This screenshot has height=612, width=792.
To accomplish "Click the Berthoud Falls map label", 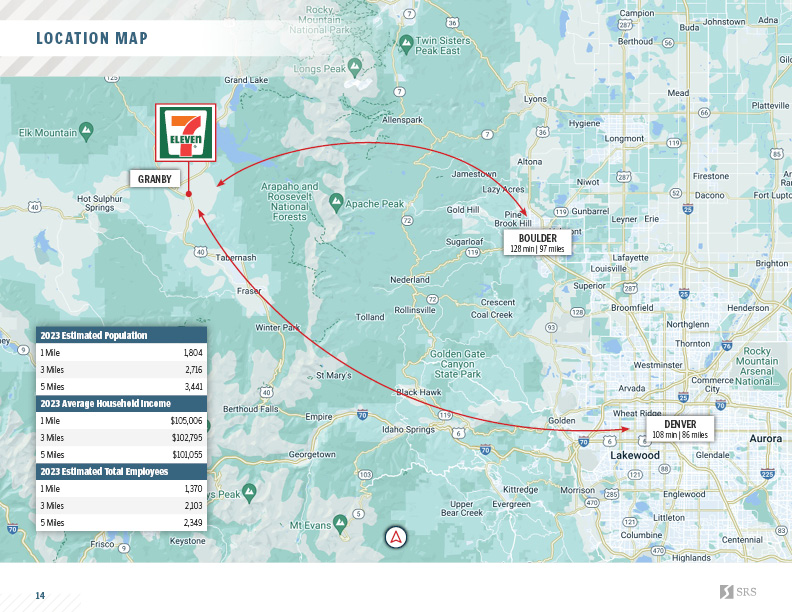I will [x=251, y=409].
